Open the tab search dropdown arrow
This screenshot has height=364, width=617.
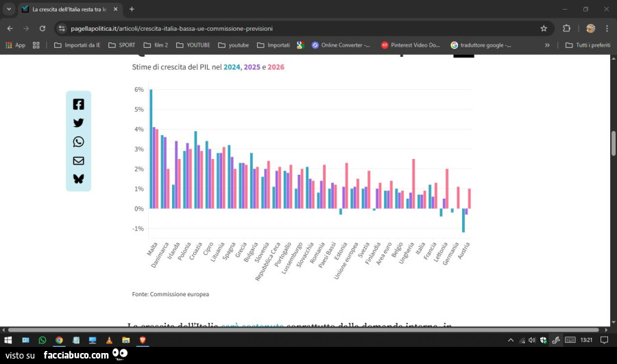[x=9, y=9]
